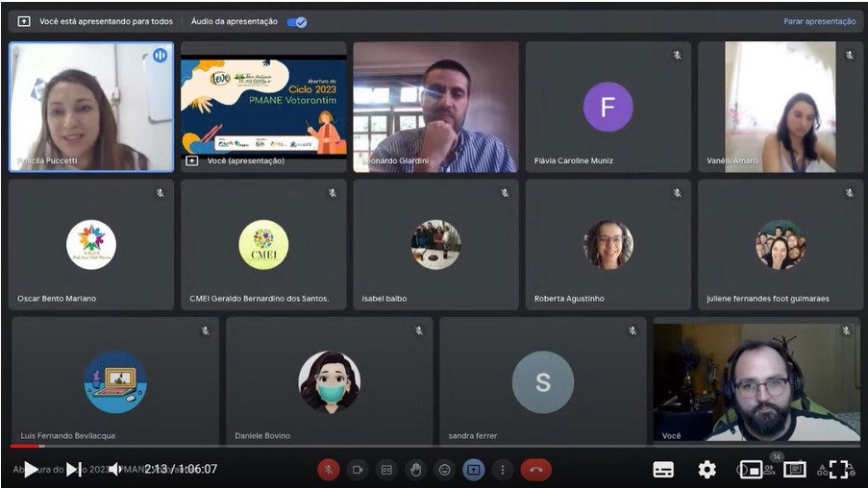The image size is (868, 488).
Task: Click the name label 'Flávia Caroline Muniz'
Action: click(x=574, y=160)
